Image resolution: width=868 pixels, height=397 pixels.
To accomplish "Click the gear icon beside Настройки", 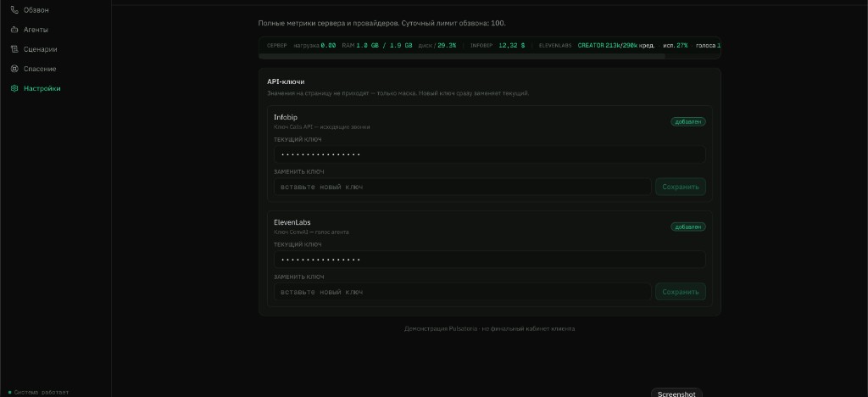I will click(14, 88).
